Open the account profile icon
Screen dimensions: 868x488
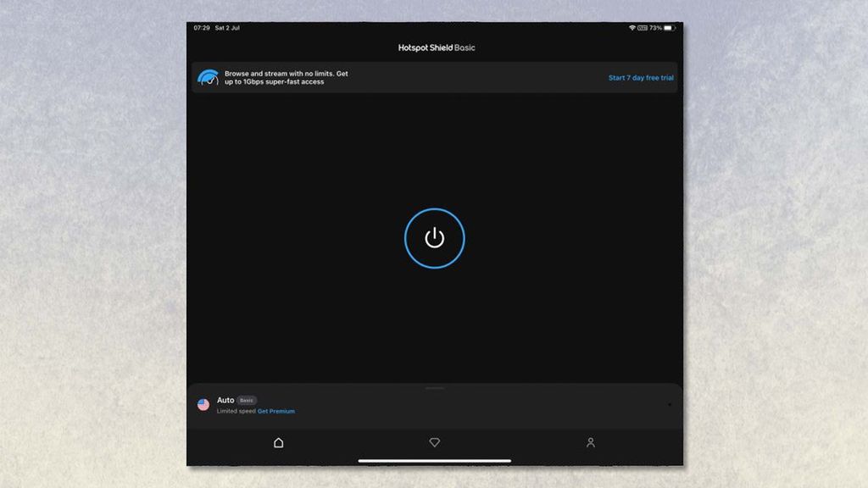coord(590,442)
